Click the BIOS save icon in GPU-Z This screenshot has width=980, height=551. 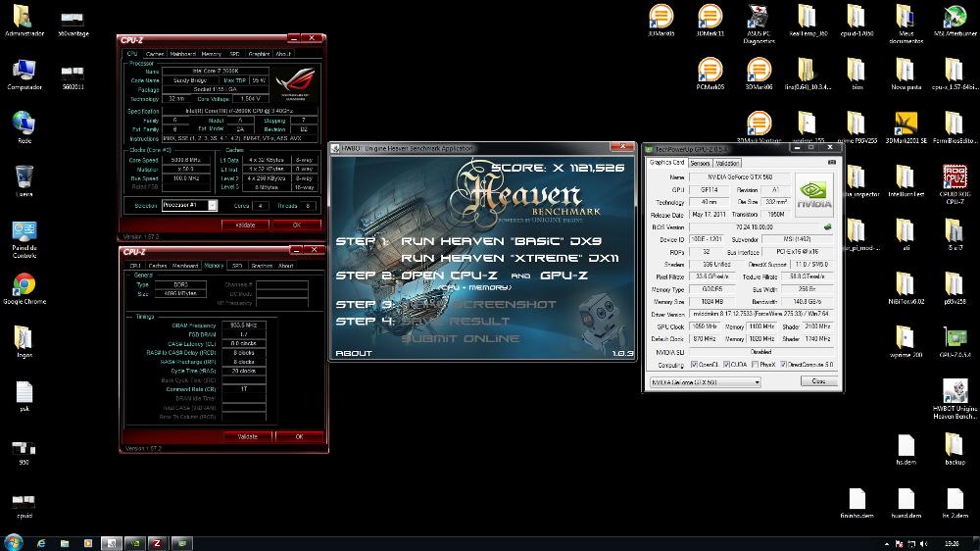pos(827,227)
